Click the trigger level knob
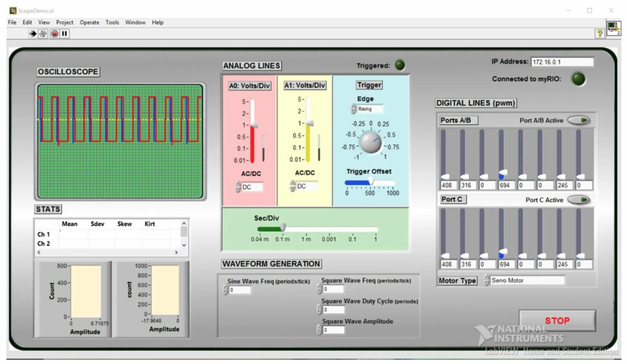The width and height of the screenshot is (627, 364). [x=371, y=143]
